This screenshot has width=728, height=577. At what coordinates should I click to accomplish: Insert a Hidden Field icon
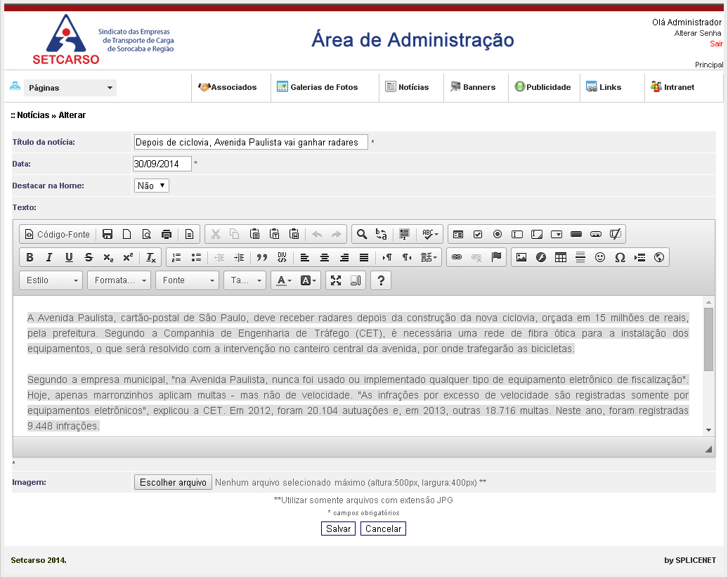[616, 235]
